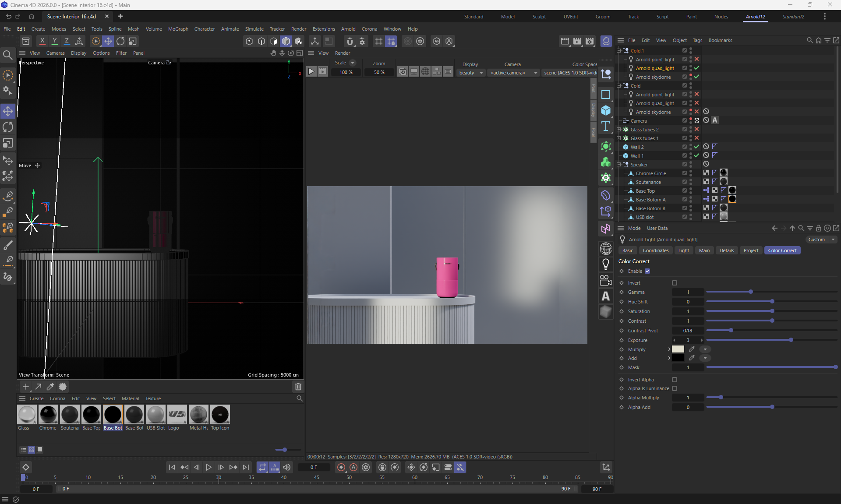Open the active camera dropdown
The width and height of the screenshot is (841, 504).
coord(513,73)
